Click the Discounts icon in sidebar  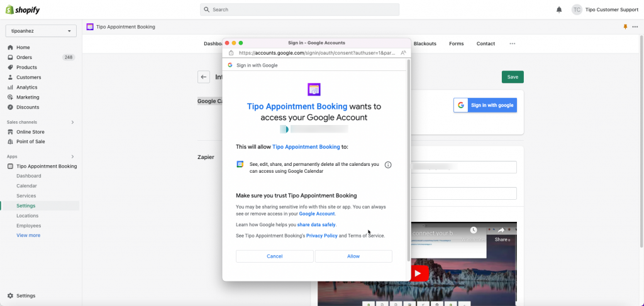tap(10, 107)
